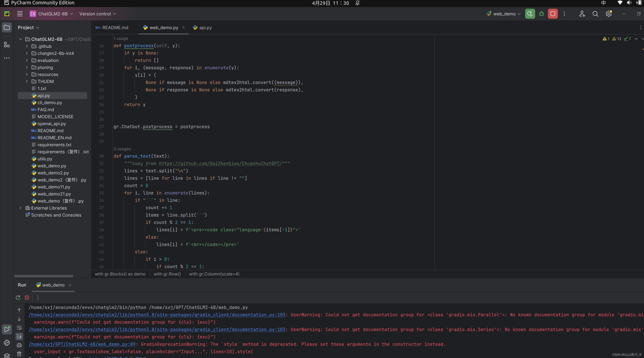Screen dimensions: 644x358
Task: Expand the ptuning folder
Action: click(27, 67)
